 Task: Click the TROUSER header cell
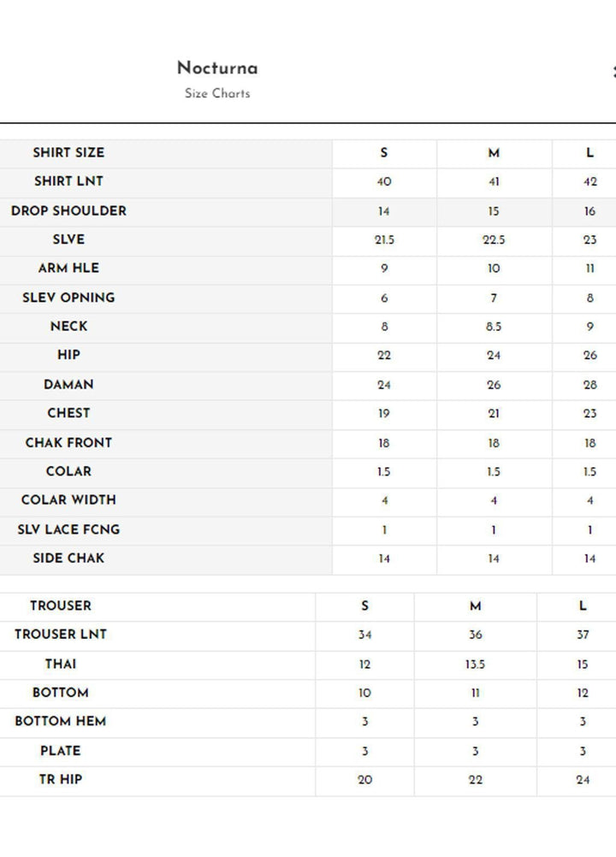point(61,606)
